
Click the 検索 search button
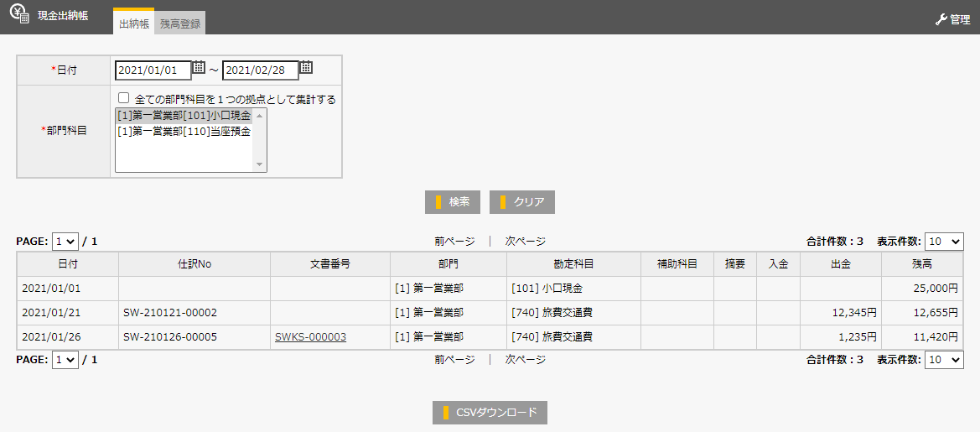[453, 202]
